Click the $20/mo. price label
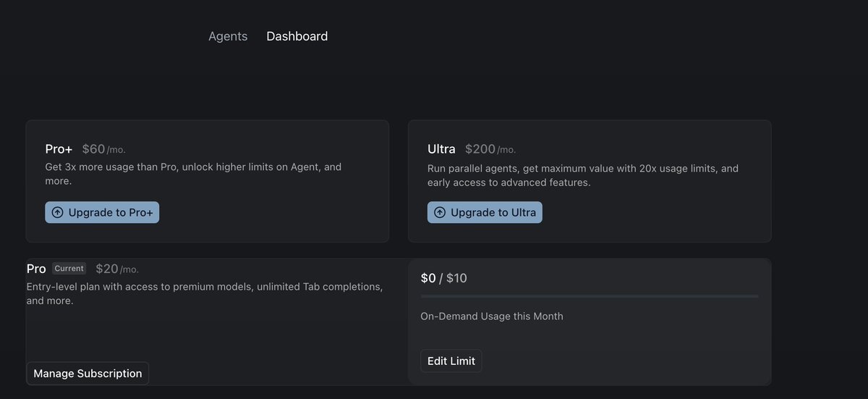This screenshot has height=399, width=868. (x=116, y=269)
